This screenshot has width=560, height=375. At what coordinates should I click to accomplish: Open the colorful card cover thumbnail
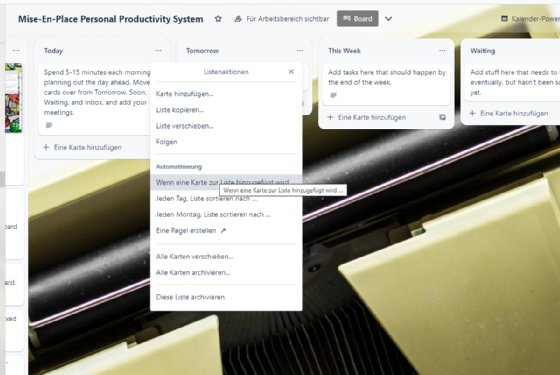coord(14,98)
